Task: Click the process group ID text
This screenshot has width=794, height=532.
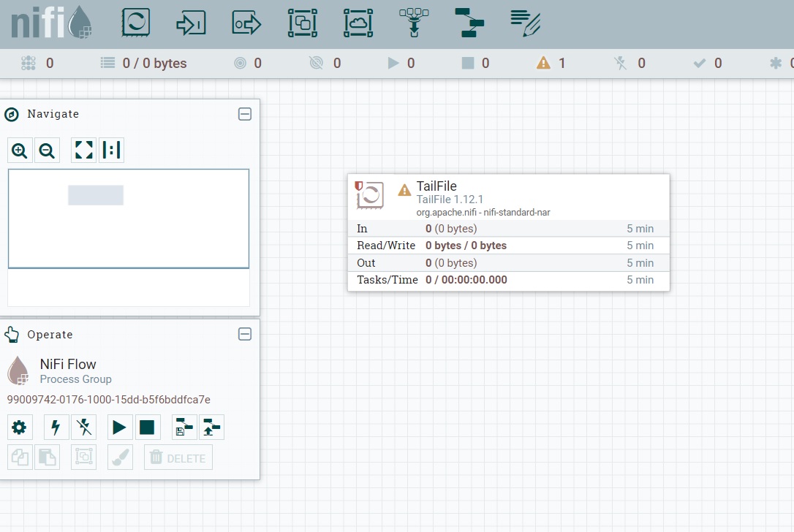Action: [x=109, y=400]
